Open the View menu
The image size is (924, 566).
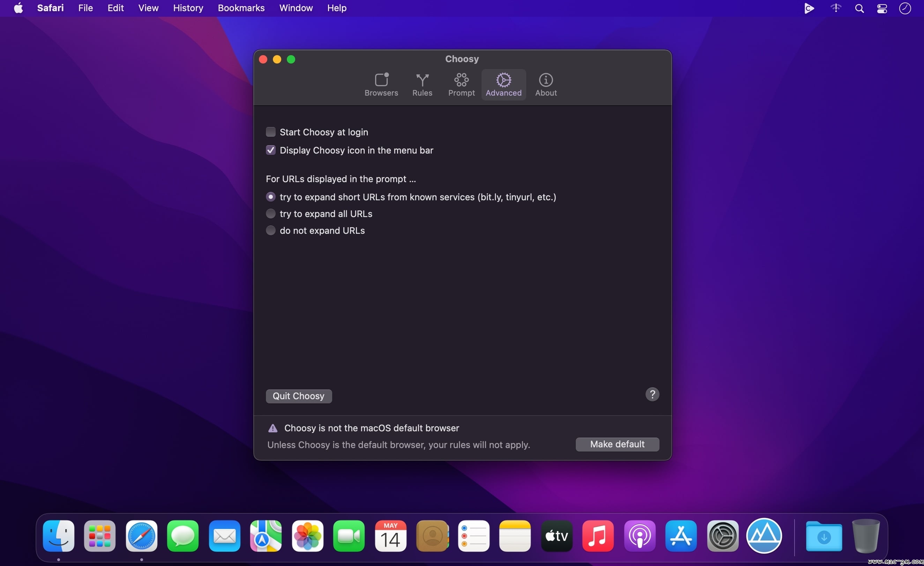[148, 8]
